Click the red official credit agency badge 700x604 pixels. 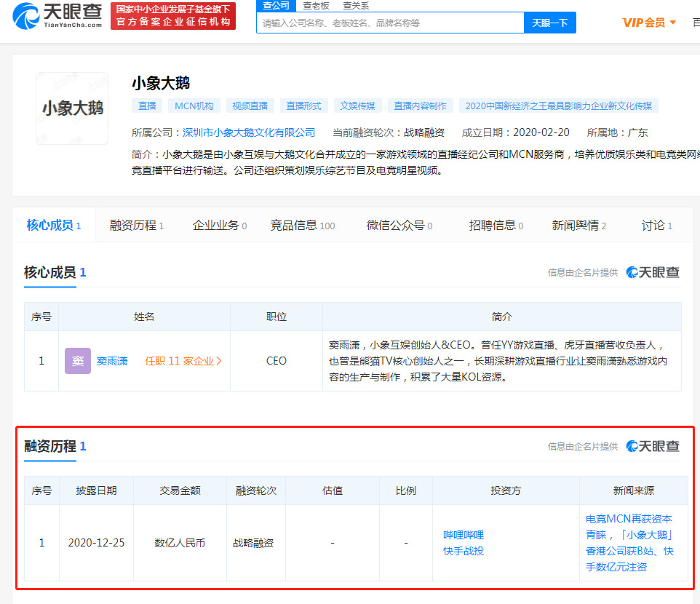coord(173,15)
